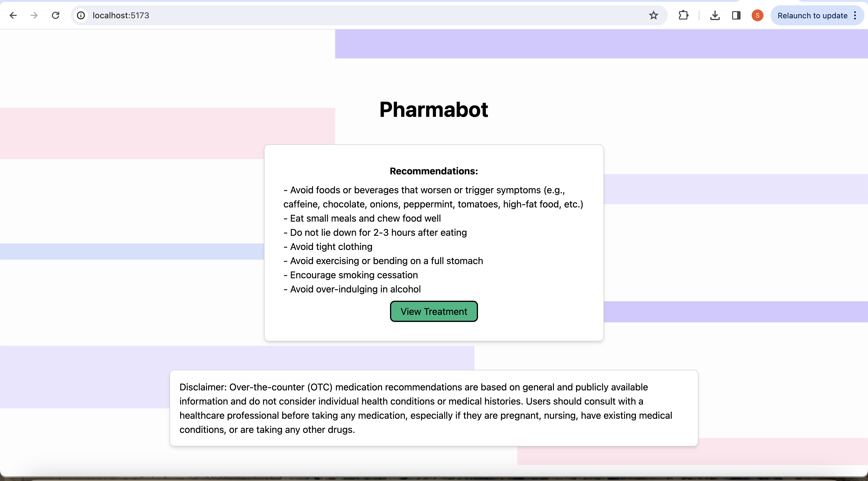This screenshot has height=481, width=868.
Task: Open the Chrome profile avatar
Action: pos(757,16)
